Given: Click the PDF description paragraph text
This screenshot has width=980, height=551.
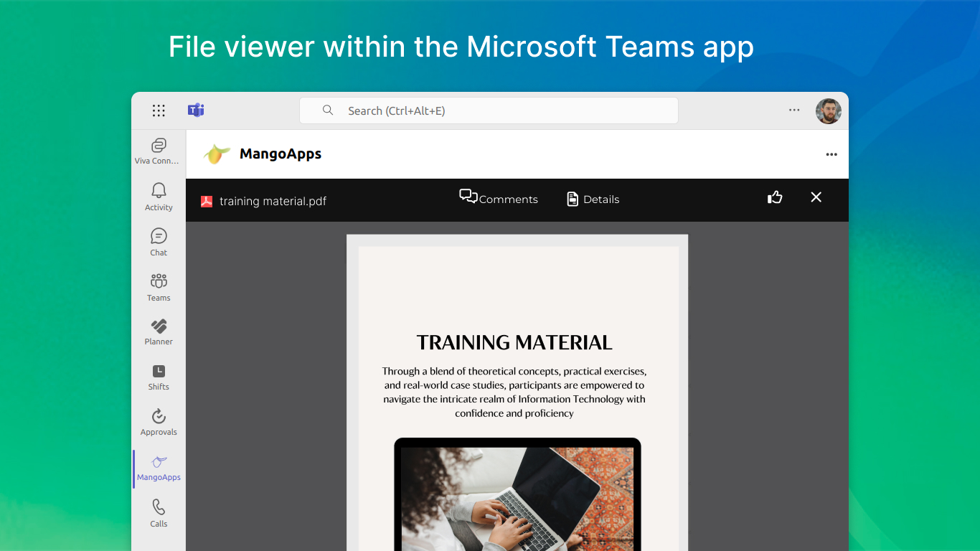Looking at the screenshot, I should [514, 392].
